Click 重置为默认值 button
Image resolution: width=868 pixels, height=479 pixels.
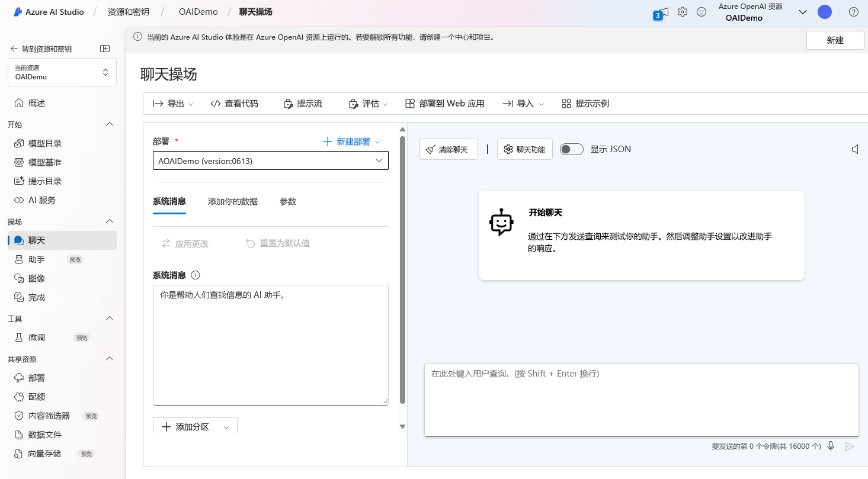click(x=278, y=243)
